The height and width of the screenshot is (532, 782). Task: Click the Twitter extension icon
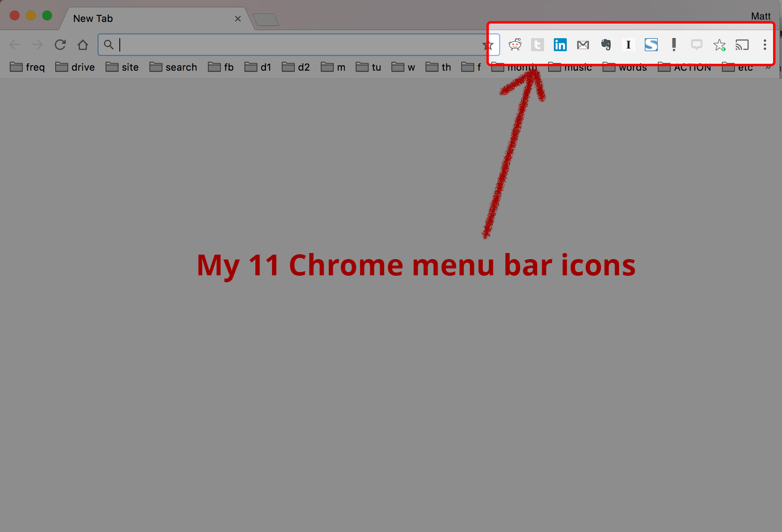(x=538, y=45)
